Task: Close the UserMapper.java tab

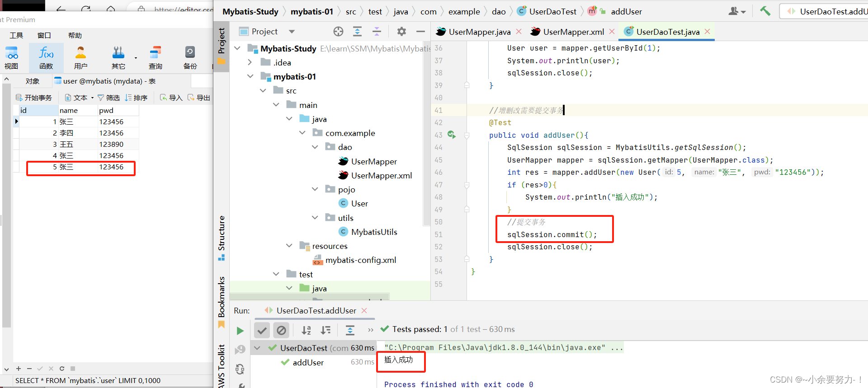Action: click(519, 31)
